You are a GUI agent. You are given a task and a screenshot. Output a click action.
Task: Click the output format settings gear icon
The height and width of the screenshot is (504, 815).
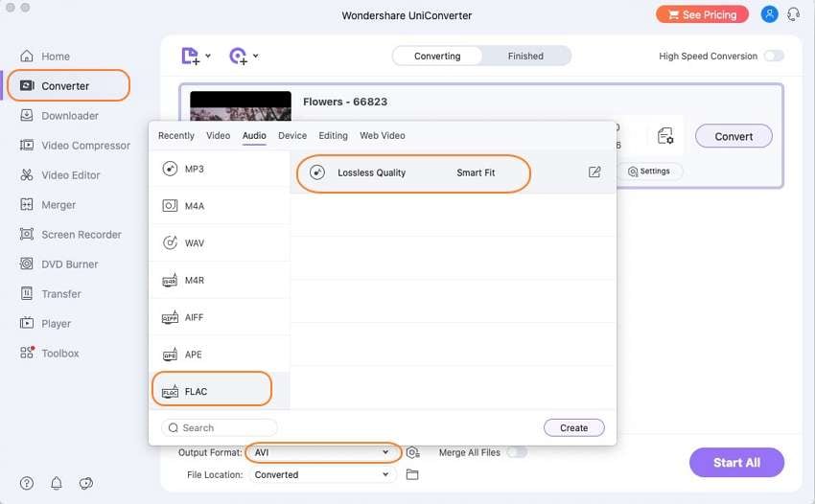coord(412,452)
